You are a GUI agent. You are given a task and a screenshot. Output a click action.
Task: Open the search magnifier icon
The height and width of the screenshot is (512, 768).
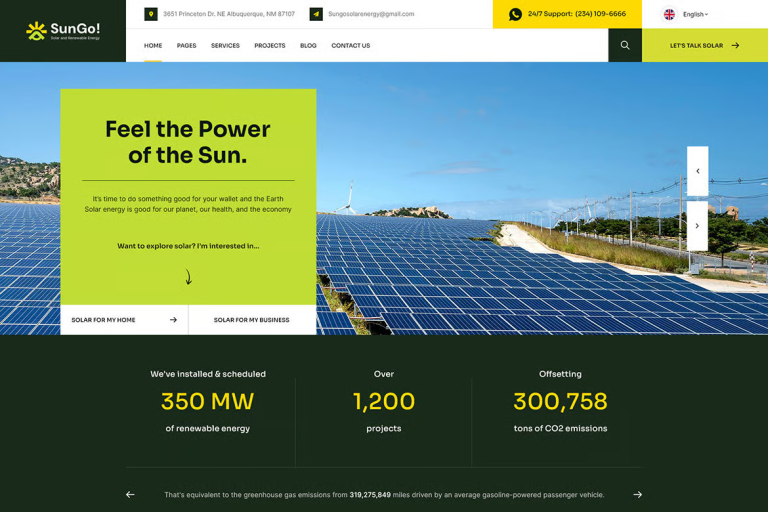click(x=625, y=45)
